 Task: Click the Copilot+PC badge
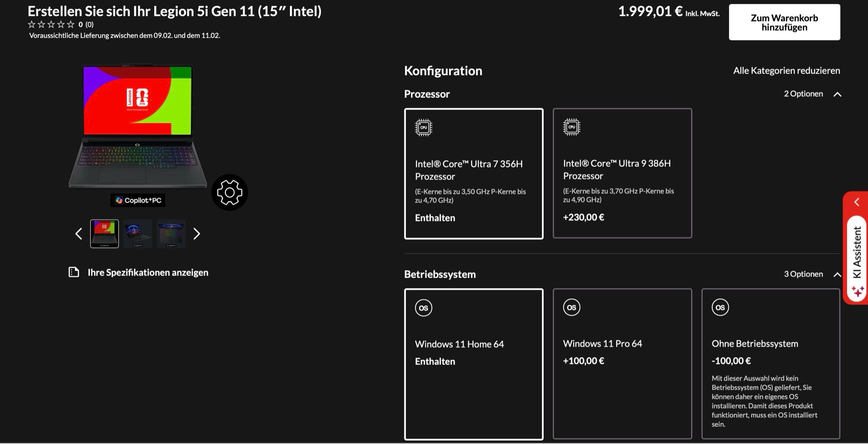(138, 200)
